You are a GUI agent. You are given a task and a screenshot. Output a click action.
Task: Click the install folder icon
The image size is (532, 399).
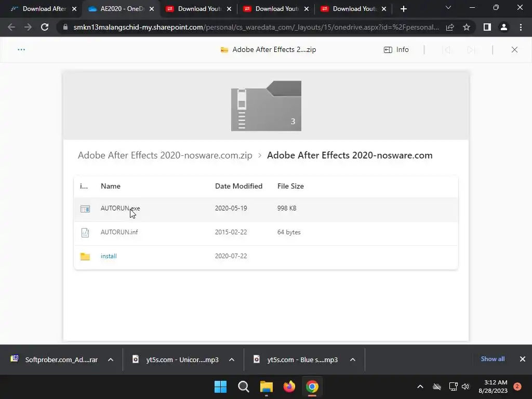click(85, 256)
